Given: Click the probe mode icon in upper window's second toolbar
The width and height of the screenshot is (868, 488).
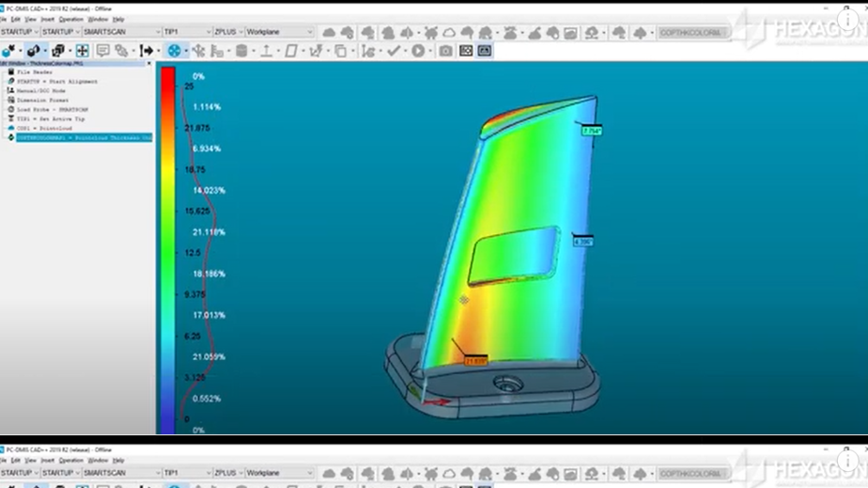Looking at the screenshot, I should (x=8, y=51).
